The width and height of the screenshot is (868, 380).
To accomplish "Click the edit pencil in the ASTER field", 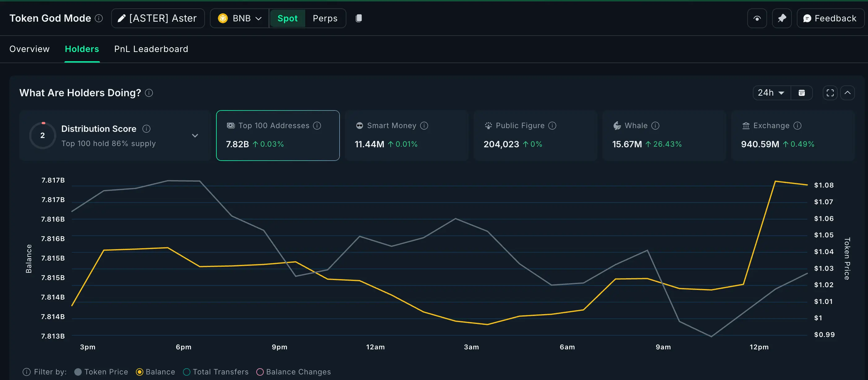I will [121, 18].
